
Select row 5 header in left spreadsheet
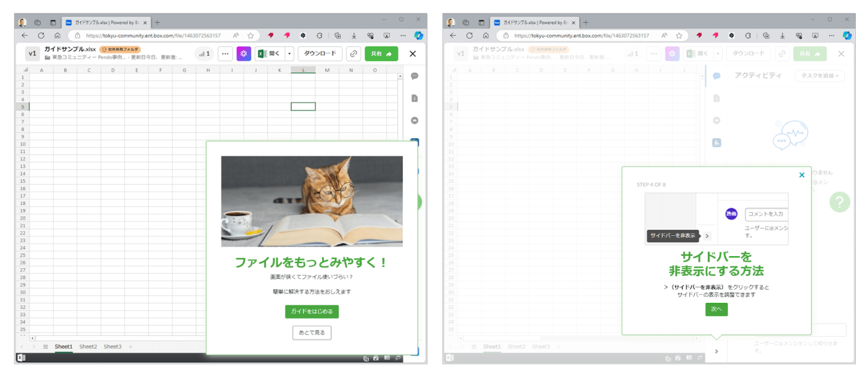click(x=22, y=107)
